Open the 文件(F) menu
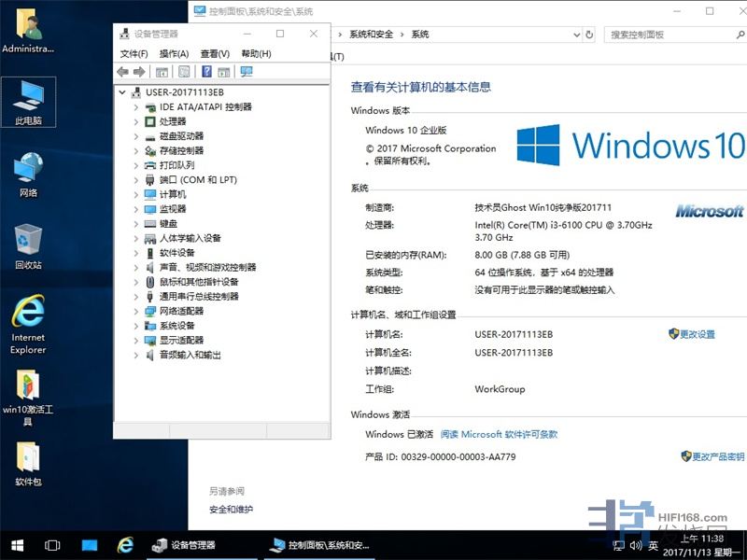 tap(134, 54)
